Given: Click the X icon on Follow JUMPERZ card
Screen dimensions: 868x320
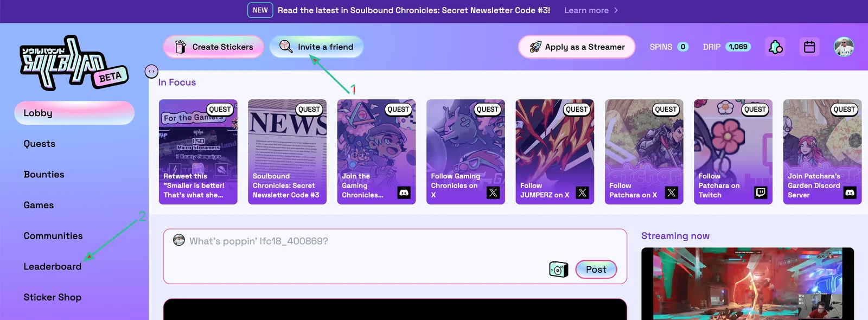Looking at the screenshot, I should [x=582, y=193].
